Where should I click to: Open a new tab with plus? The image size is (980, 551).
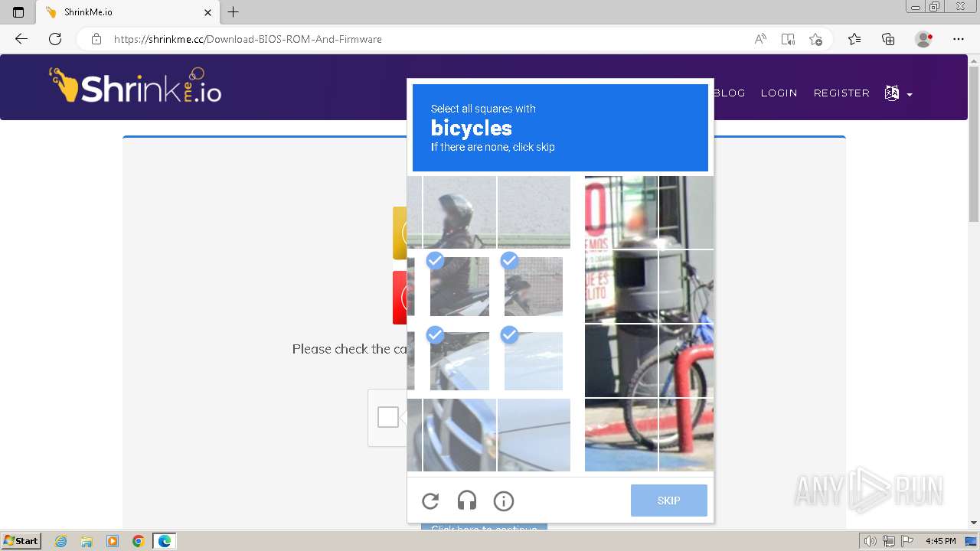pos(234,12)
